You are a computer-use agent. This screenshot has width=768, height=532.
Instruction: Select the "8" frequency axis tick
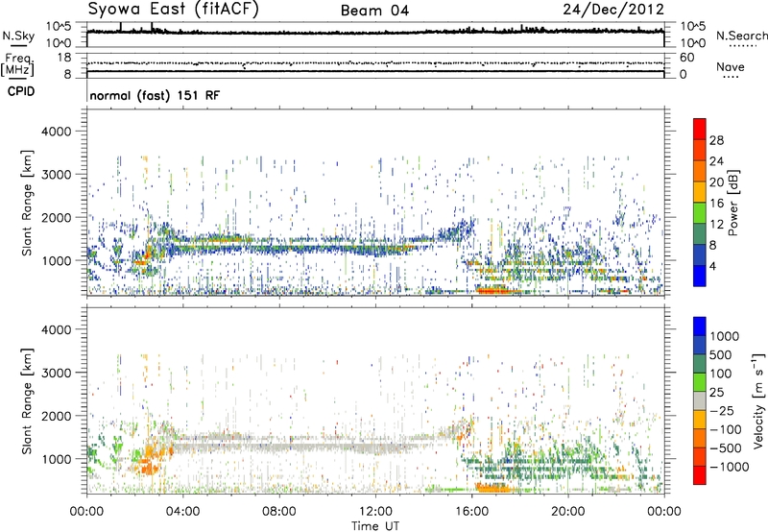tap(67, 74)
